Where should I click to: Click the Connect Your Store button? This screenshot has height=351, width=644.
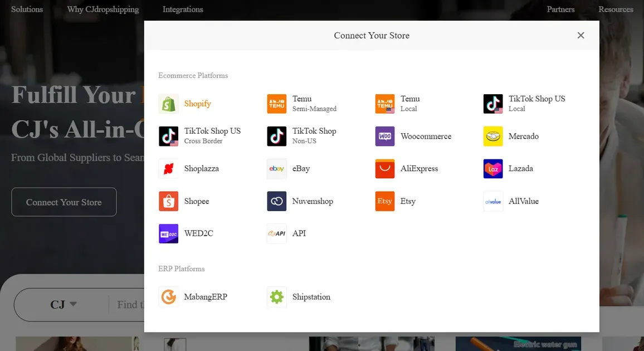(64, 202)
